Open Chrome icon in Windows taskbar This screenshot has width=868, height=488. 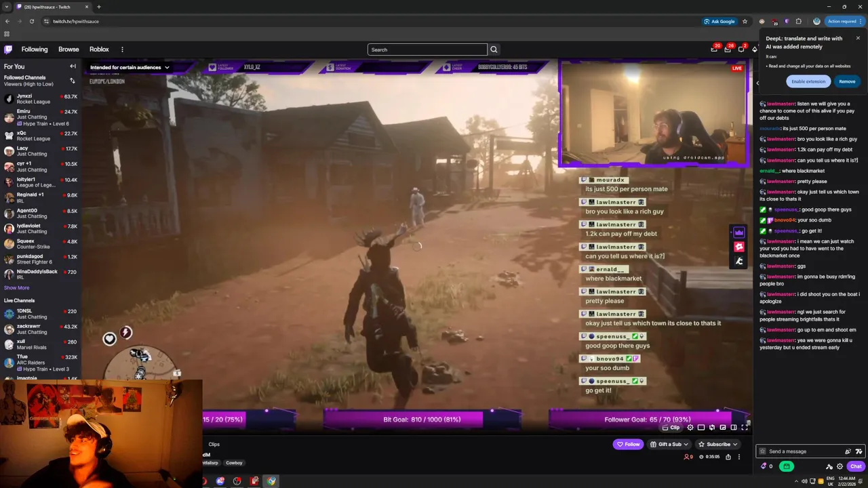(x=271, y=481)
